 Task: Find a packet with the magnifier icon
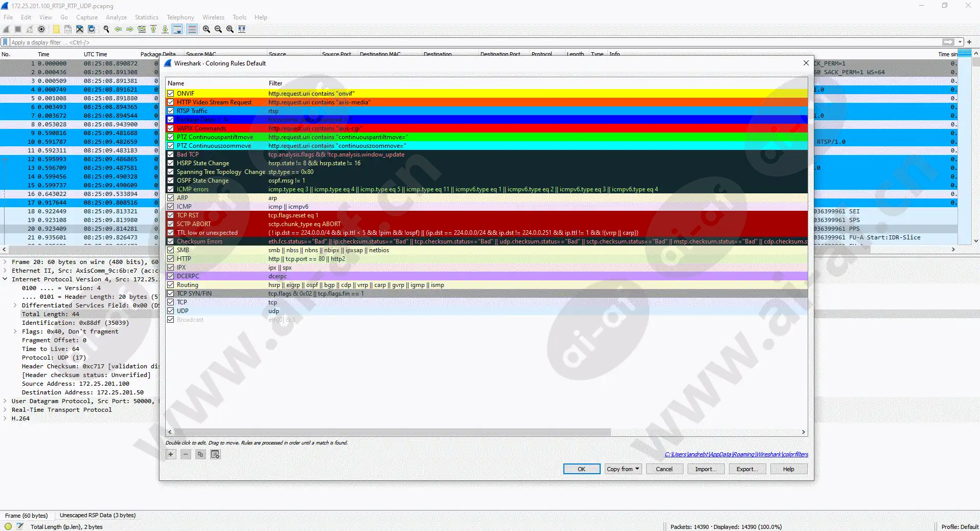pos(106,29)
